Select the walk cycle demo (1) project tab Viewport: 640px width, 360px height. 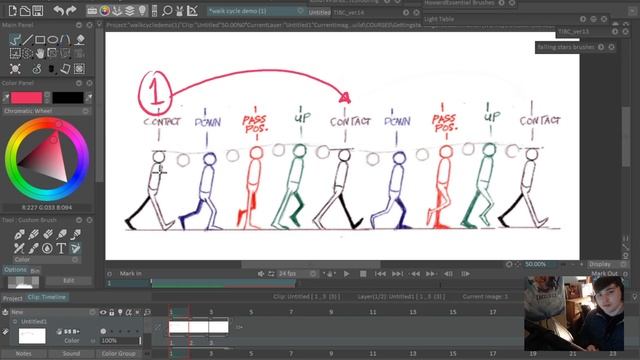(256, 11)
